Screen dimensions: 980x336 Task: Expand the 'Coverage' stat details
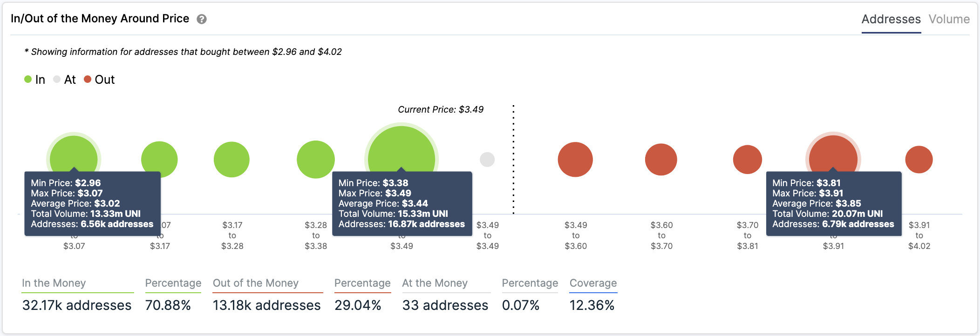pyautogui.click(x=593, y=283)
